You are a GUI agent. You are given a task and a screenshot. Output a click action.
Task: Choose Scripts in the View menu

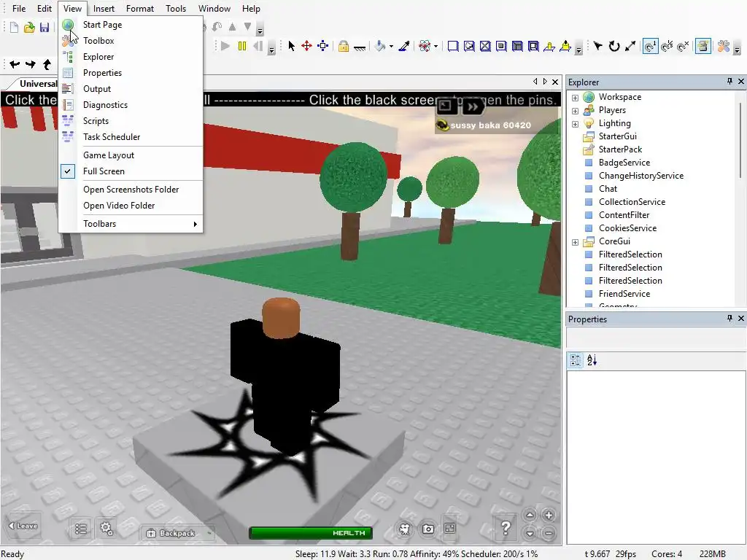pyautogui.click(x=131, y=121)
